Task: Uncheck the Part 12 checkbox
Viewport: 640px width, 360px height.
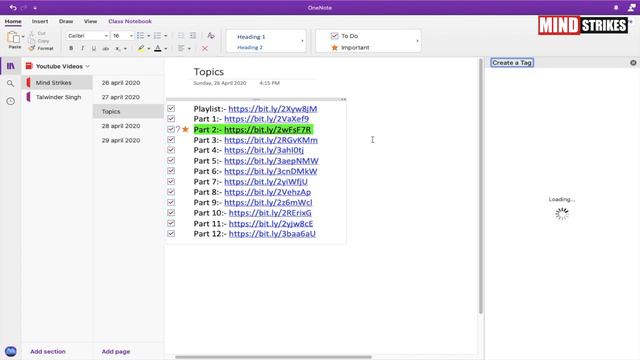Action: 171,233
